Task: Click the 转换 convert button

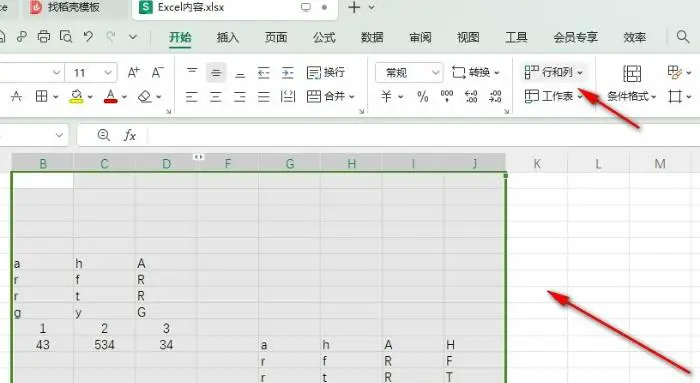Action: [475, 72]
